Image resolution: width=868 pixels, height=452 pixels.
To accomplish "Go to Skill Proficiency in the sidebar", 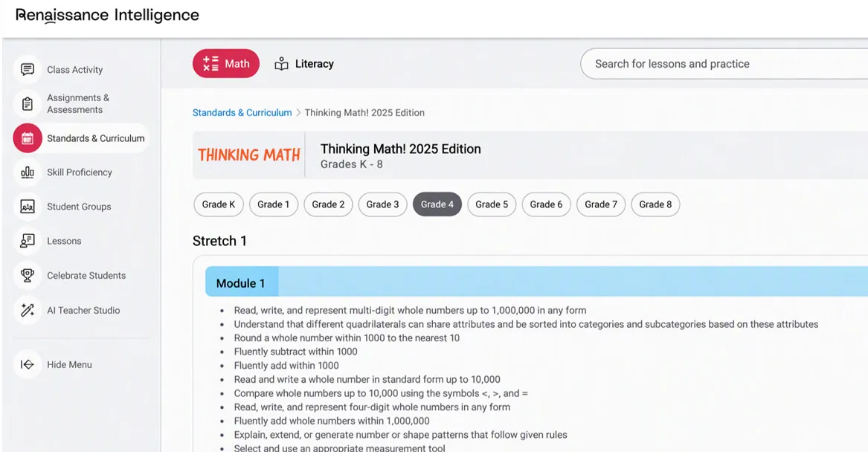I will [79, 172].
